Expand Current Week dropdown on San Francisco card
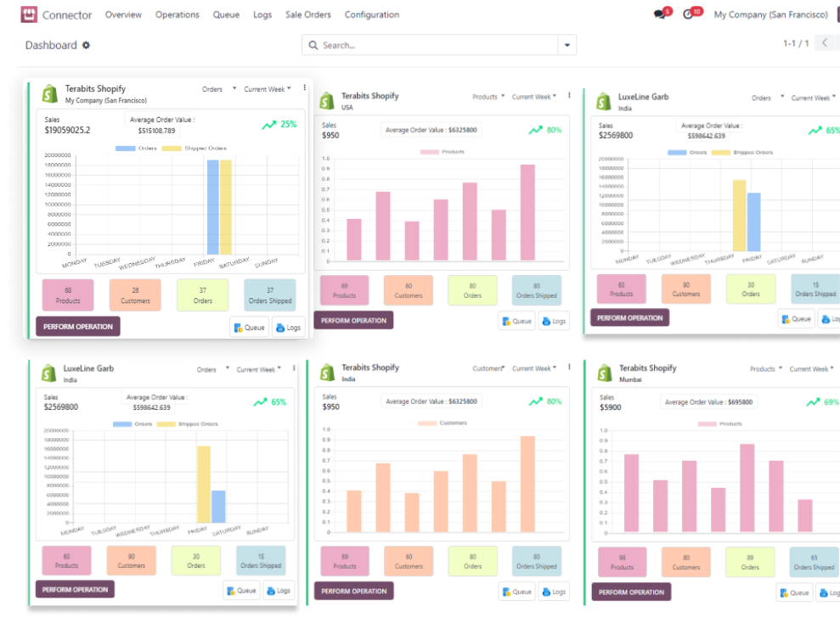 pyautogui.click(x=268, y=89)
